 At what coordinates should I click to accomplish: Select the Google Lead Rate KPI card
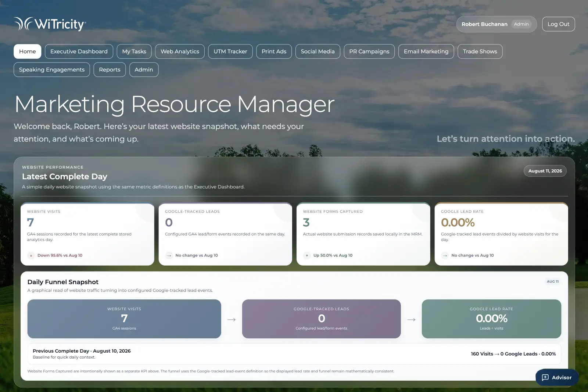point(501,234)
